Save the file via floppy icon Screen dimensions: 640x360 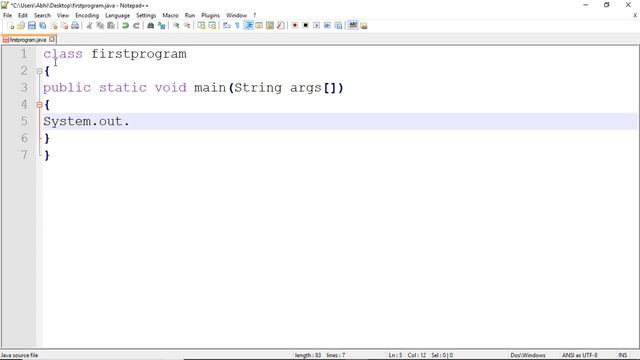click(x=32, y=26)
